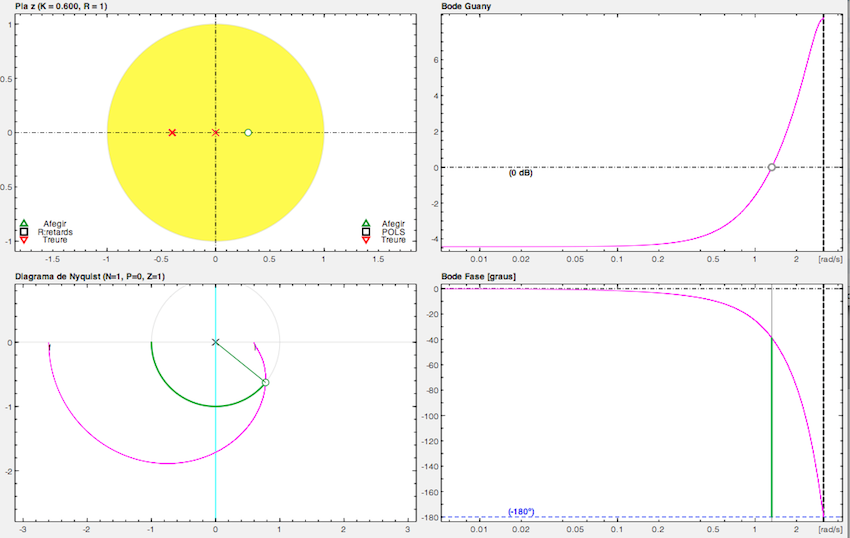The height and width of the screenshot is (538, 850).
Task: Click the magenta gain curve in Bode Guany
Action: click(x=754, y=198)
